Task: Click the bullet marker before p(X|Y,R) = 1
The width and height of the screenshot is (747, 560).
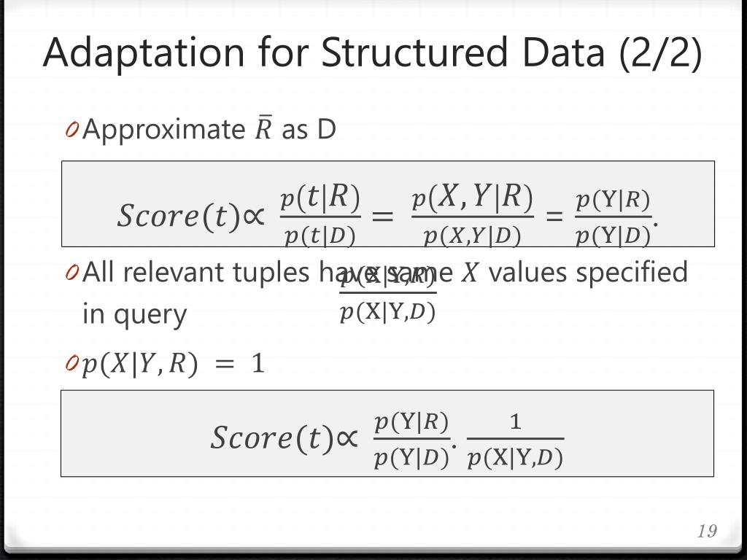Action: point(72,363)
